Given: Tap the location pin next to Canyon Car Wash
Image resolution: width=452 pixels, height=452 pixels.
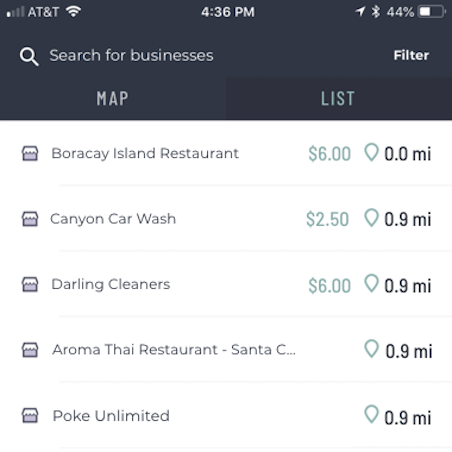Looking at the screenshot, I should (x=371, y=218).
